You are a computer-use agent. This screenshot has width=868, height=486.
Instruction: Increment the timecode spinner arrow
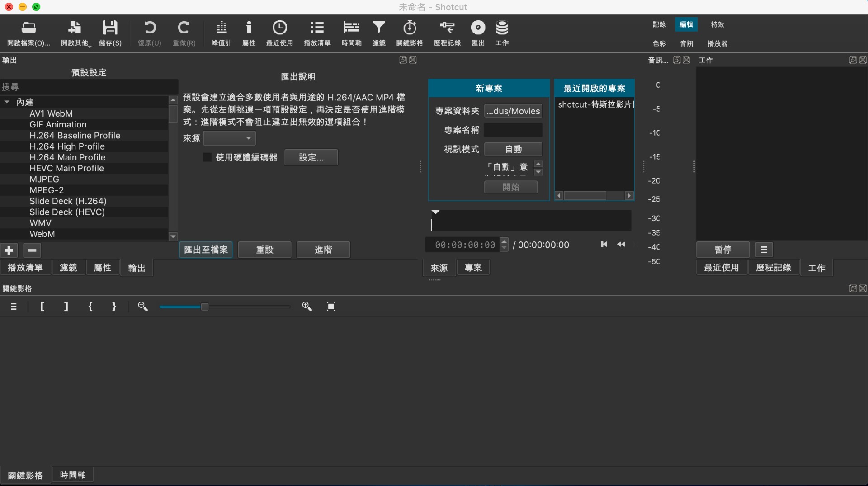coord(504,241)
